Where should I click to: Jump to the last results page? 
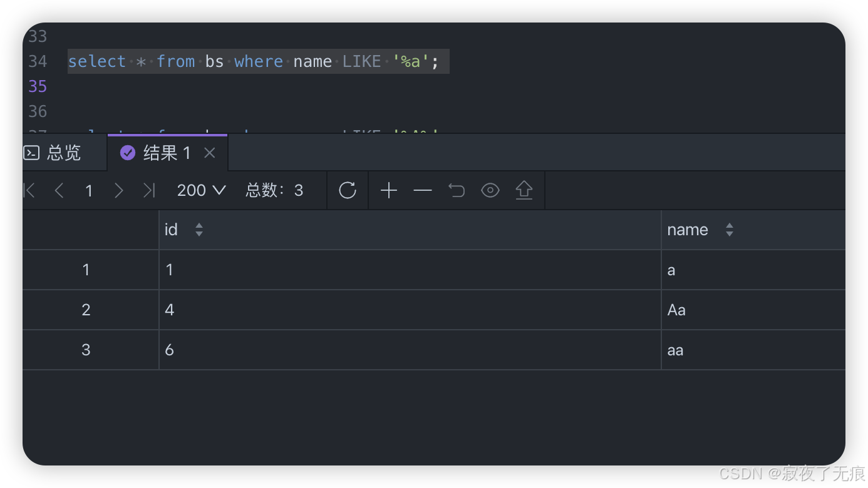click(x=149, y=190)
